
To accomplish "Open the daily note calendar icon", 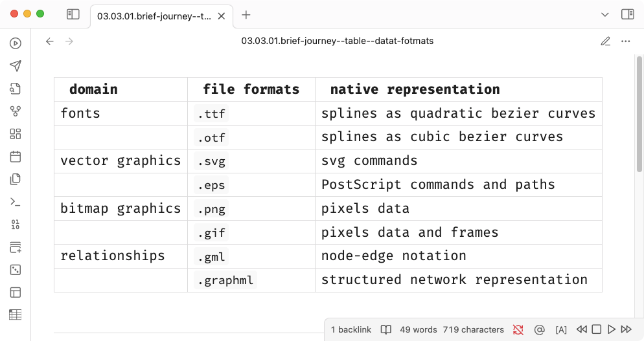I will pos(15,157).
